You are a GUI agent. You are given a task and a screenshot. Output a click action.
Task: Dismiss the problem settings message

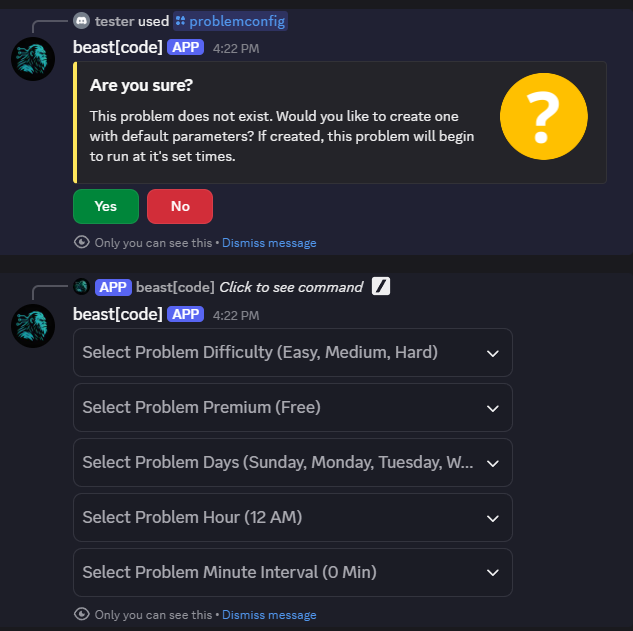coord(269,614)
